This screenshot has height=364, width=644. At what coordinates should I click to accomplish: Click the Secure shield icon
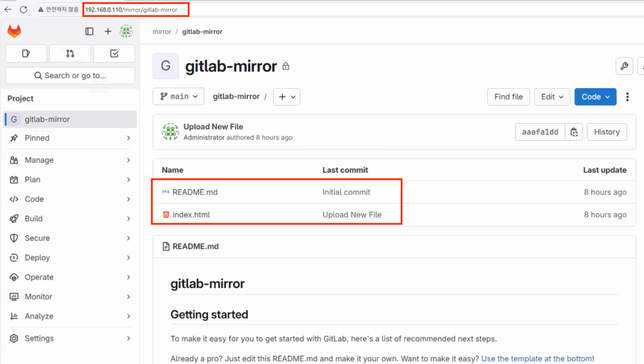(14, 238)
